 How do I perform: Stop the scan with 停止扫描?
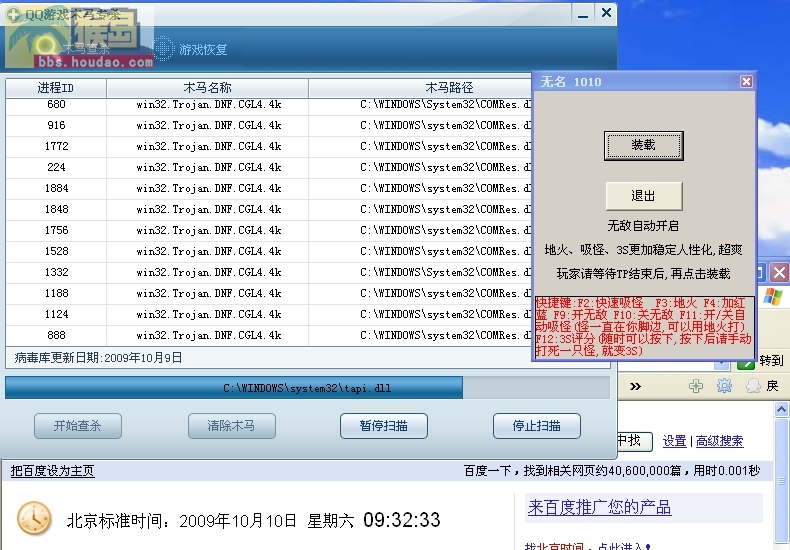pyautogui.click(x=537, y=426)
